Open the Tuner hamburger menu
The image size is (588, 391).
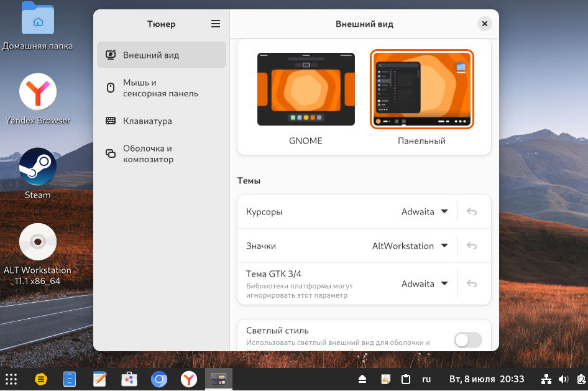tap(216, 24)
